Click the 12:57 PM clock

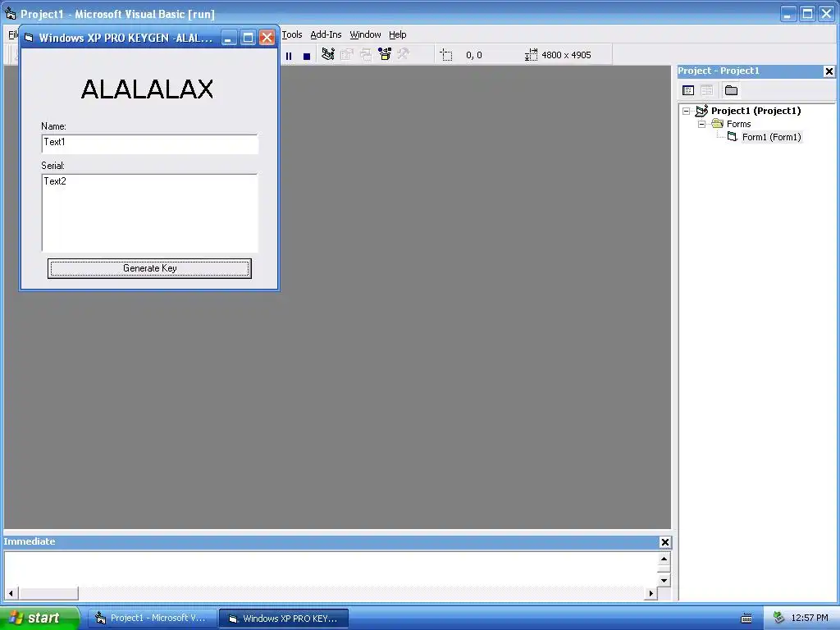pos(810,619)
